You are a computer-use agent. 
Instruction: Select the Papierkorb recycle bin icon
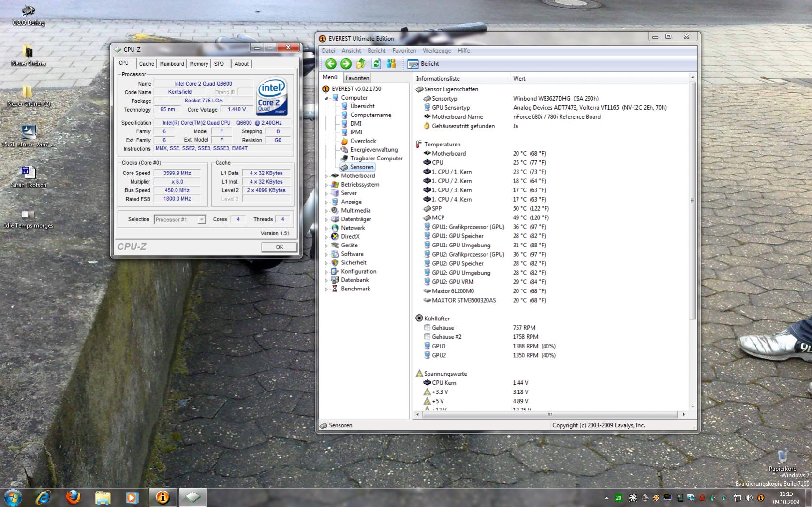[782, 461]
